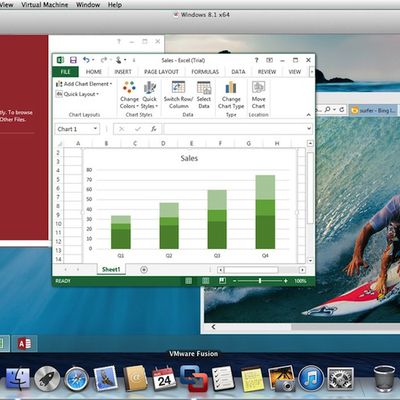Switch to the VIEW tab

[x=295, y=72]
